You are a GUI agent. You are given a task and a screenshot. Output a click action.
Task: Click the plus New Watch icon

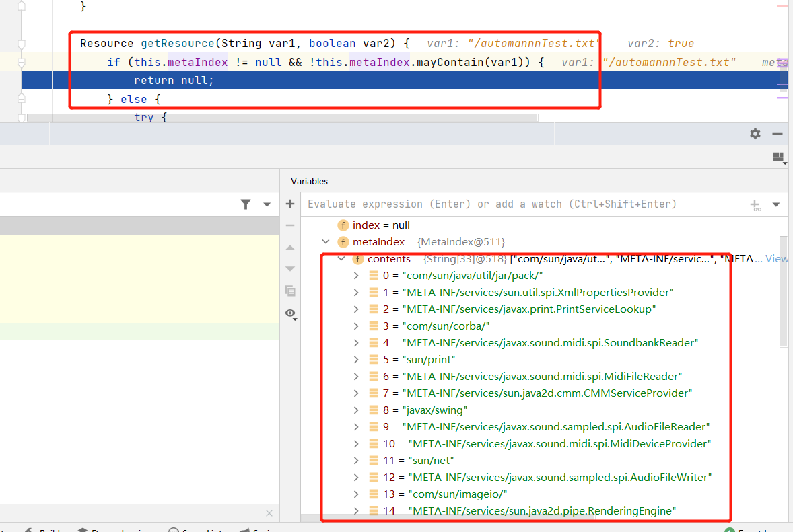point(290,204)
